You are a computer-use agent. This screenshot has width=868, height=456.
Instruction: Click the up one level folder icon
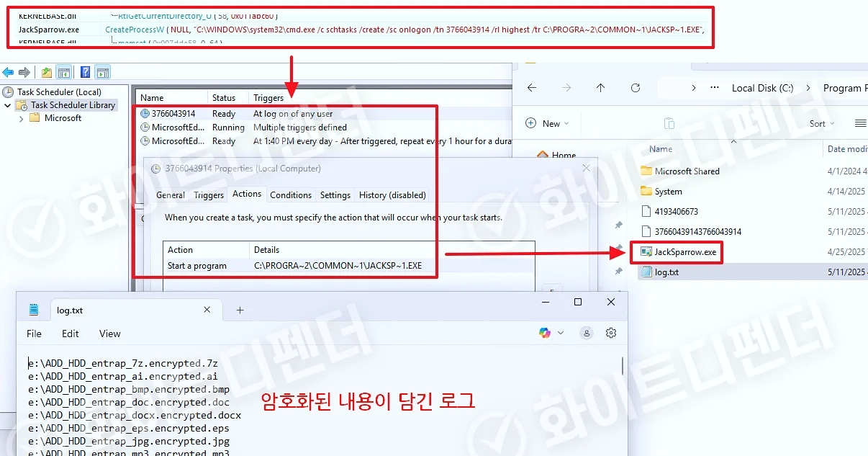point(47,72)
